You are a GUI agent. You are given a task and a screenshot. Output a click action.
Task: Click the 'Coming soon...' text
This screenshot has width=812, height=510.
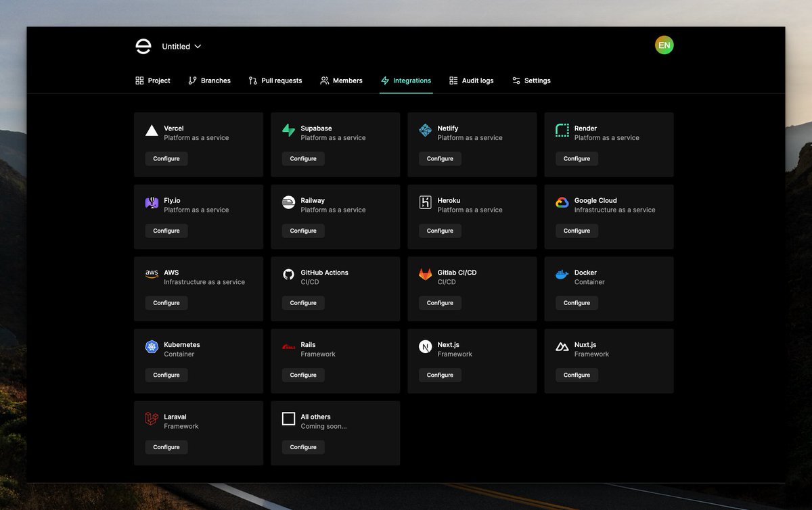[323, 427]
